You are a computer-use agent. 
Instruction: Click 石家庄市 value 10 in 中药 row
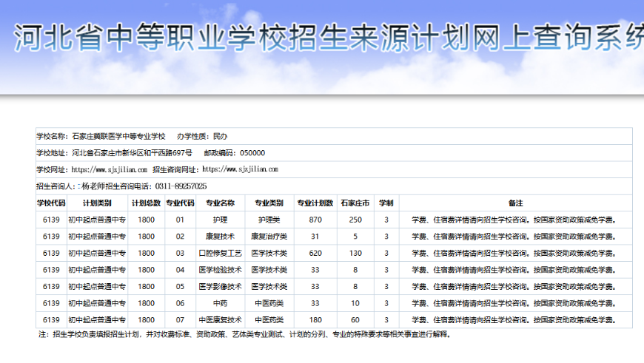[x=355, y=304]
